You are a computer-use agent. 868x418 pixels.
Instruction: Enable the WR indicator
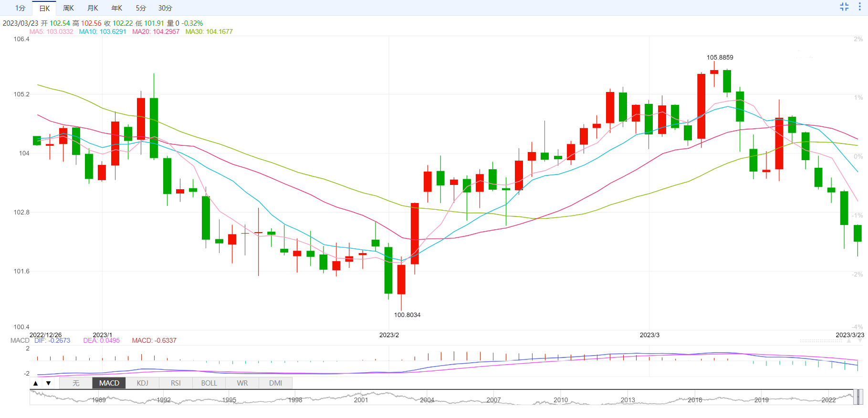(242, 383)
